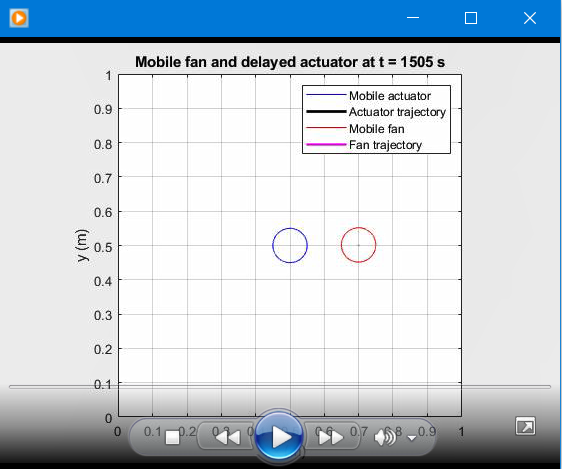Viewport: 562px width, 469px height.
Task: Click the Media Player icon in title bar
Action: [x=19, y=18]
